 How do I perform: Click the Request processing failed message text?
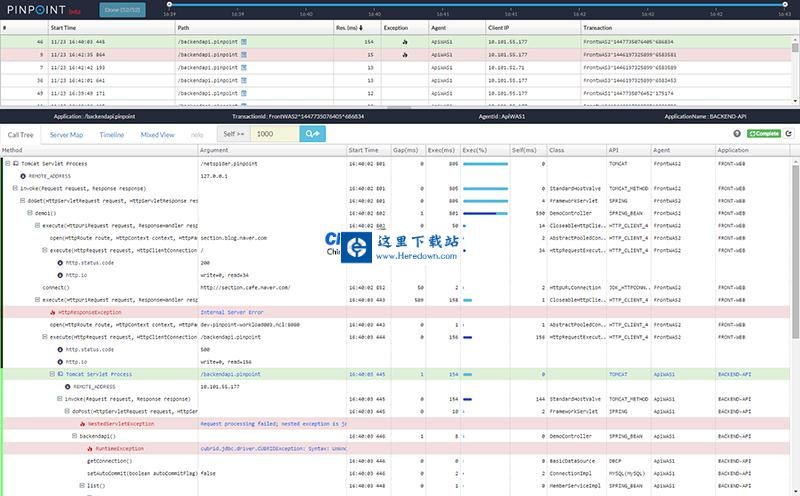[273, 424]
